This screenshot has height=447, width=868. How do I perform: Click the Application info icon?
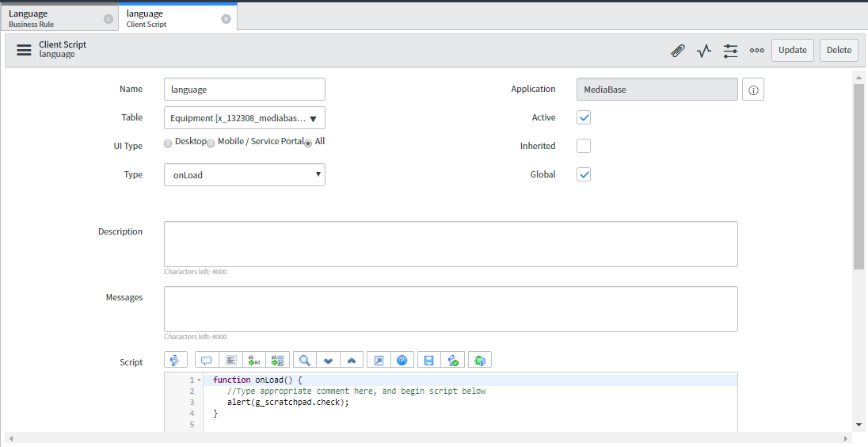click(x=753, y=90)
